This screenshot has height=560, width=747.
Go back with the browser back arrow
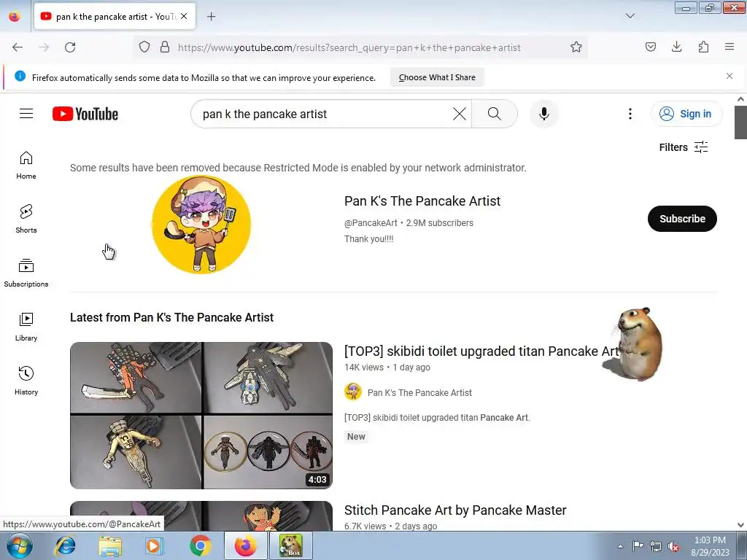click(x=18, y=47)
